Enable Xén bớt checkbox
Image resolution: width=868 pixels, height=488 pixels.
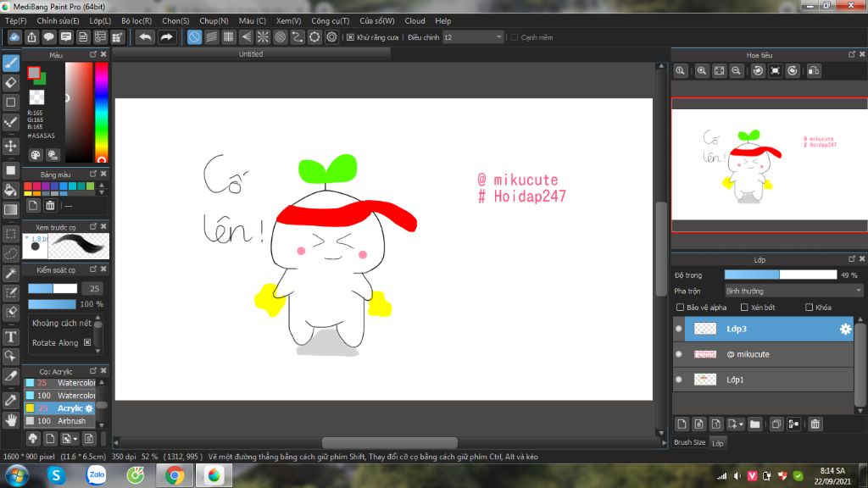click(x=744, y=307)
